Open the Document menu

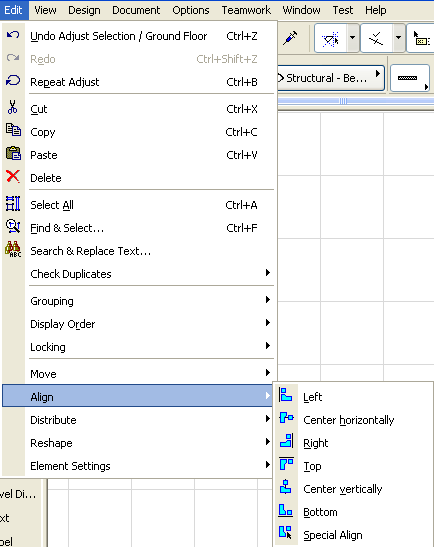tap(136, 10)
